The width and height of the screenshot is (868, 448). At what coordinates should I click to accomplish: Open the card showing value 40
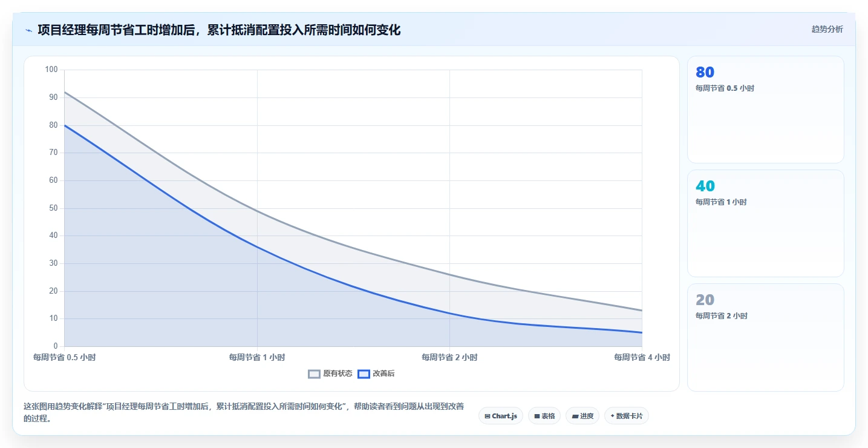click(x=766, y=223)
